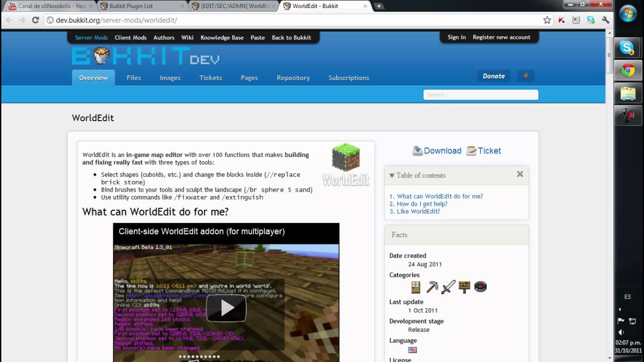Bookmark this page with the star icon

pos(547,20)
